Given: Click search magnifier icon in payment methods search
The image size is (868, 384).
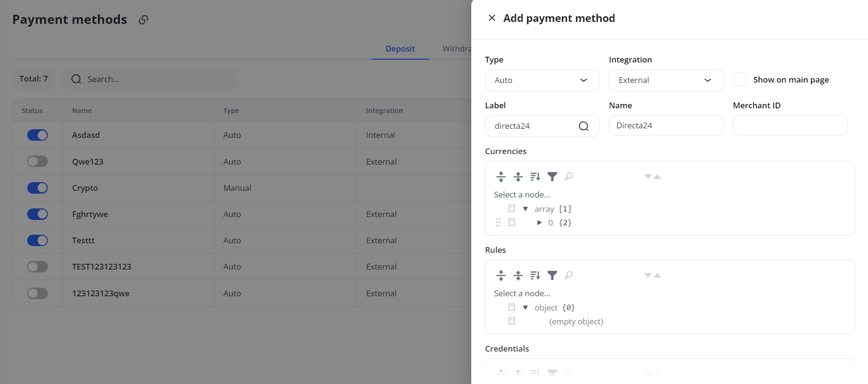Looking at the screenshot, I should pos(76,79).
